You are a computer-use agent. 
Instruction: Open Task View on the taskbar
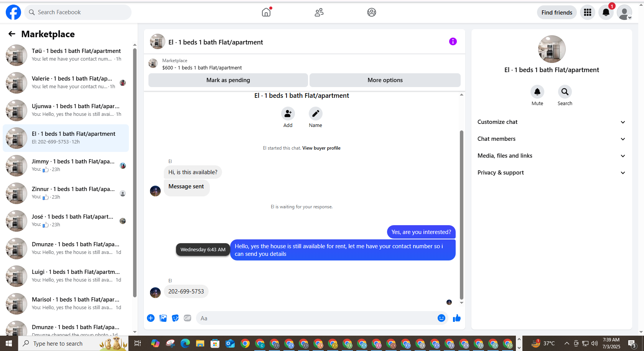137,343
